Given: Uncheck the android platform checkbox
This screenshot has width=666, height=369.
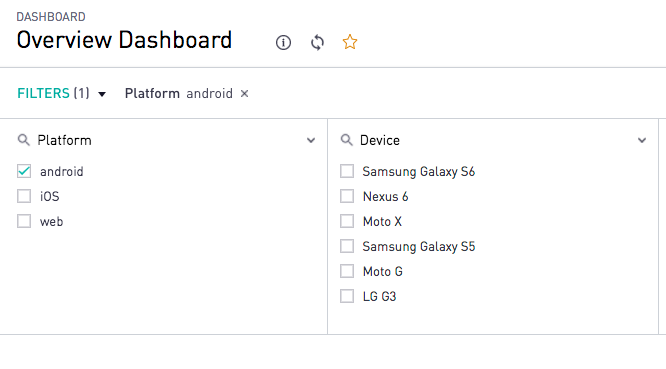Looking at the screenshot, I should click(24, 171).
